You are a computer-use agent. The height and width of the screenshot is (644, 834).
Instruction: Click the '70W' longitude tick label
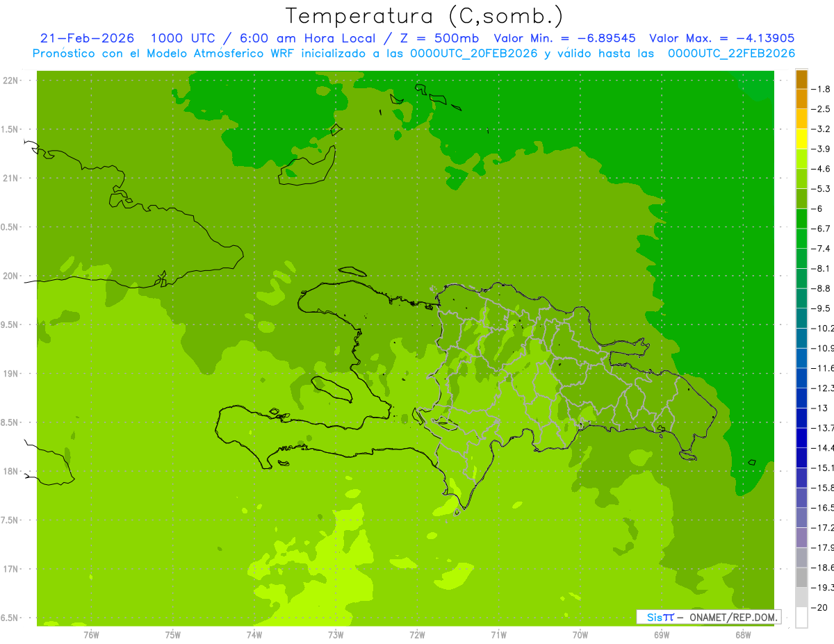[x=580, y=634]
